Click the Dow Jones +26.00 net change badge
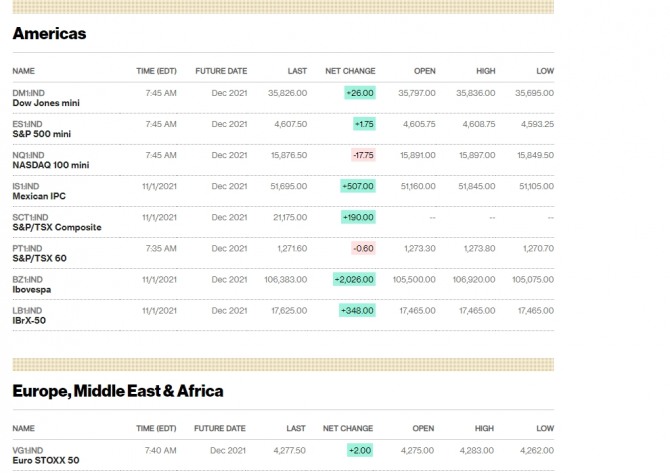The image size is (670, 473). (359, 93)
